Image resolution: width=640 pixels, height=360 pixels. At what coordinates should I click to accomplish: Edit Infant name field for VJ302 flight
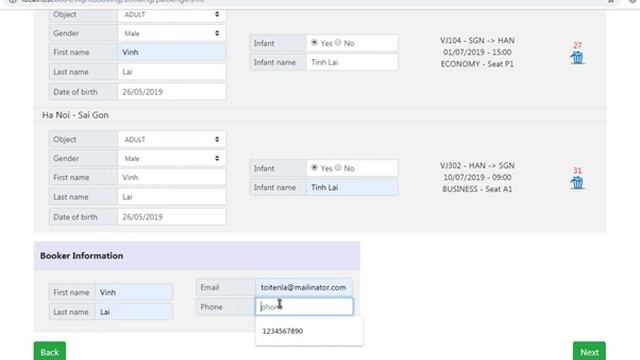[x=352, y=187]
